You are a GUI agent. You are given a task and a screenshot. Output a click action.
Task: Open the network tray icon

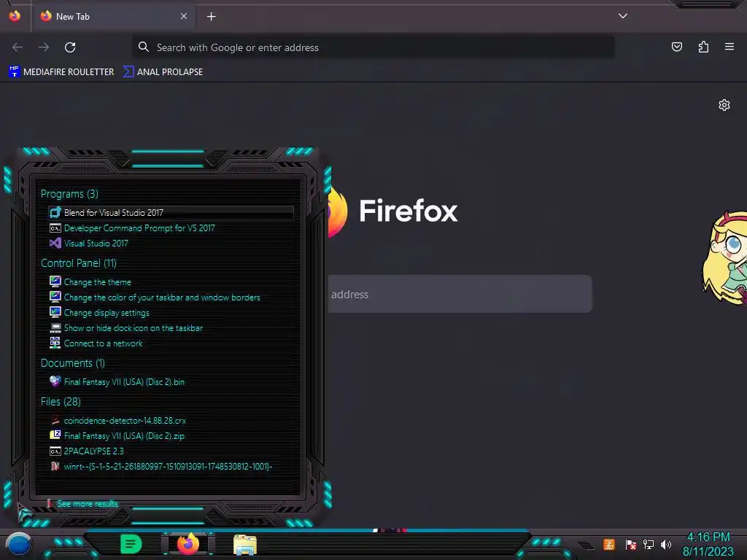tap(649, 544)
